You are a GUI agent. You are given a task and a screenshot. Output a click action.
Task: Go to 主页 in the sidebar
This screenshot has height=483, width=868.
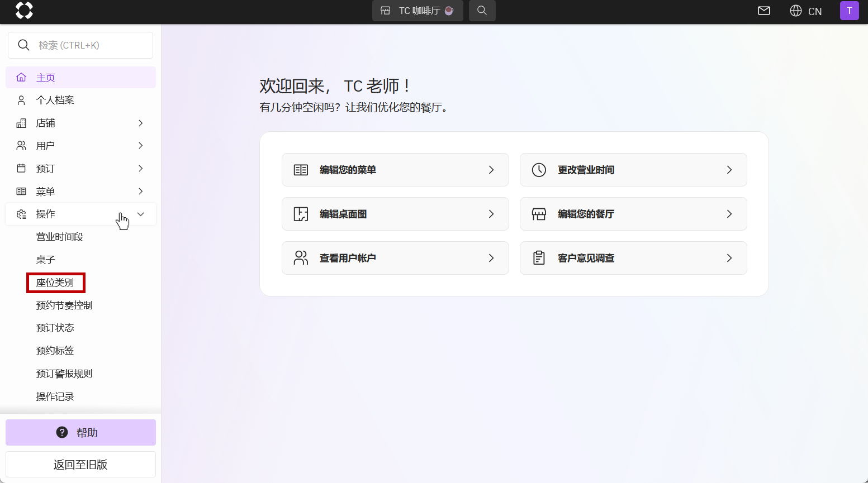[x=80, y=78]
